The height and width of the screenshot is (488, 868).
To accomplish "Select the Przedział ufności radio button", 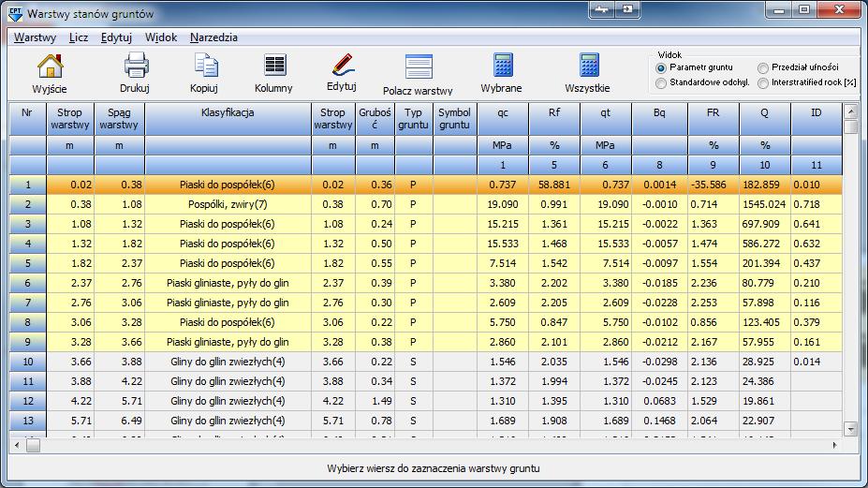I will pos(763,68).
